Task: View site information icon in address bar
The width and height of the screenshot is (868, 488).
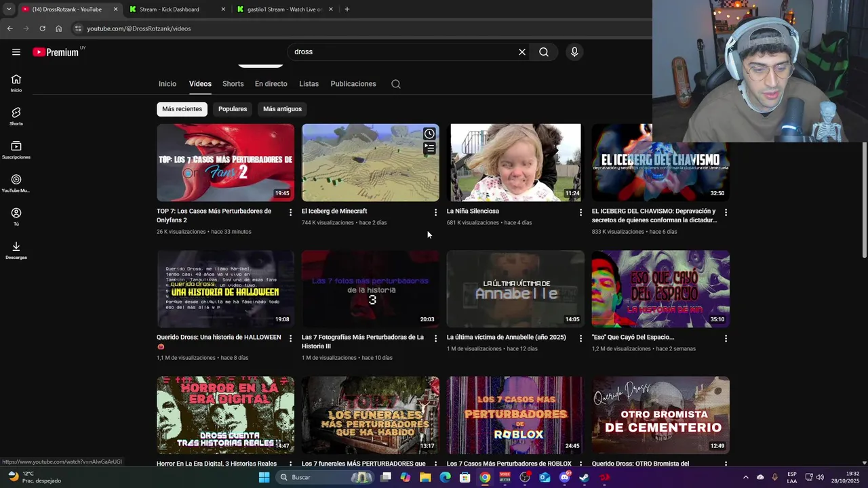Action: point(78,28)
